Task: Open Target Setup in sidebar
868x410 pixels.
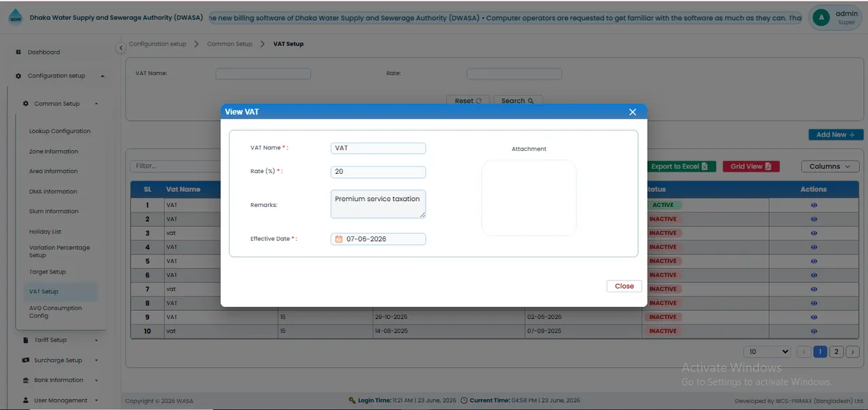Action: coord(47,272)
